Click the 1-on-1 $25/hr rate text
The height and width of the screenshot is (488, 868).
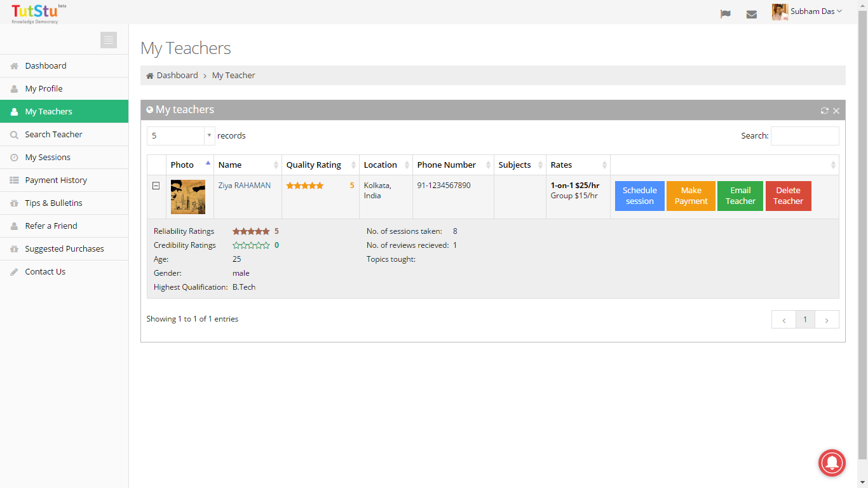(x=575, y=186)
